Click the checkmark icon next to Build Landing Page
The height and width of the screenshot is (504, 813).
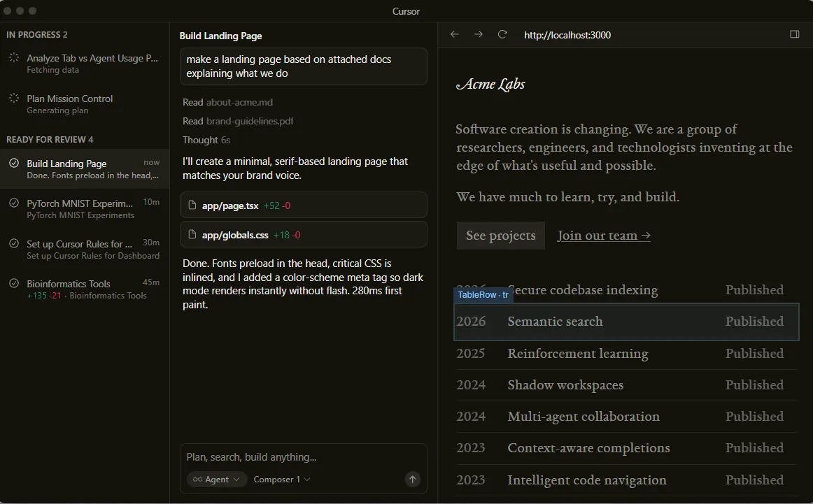(14, 163)
